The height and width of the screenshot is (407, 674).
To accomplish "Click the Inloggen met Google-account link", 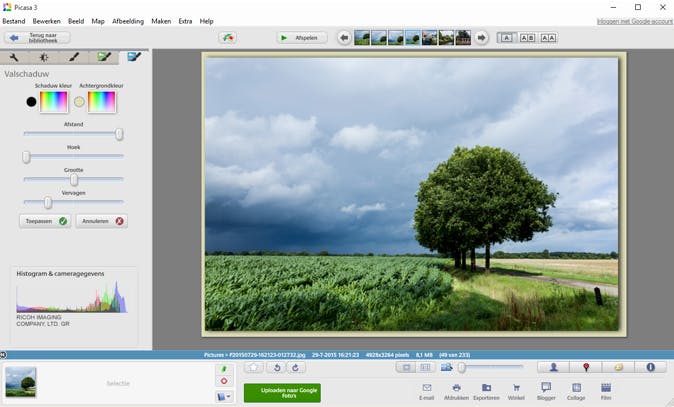I will click(634, 21).
